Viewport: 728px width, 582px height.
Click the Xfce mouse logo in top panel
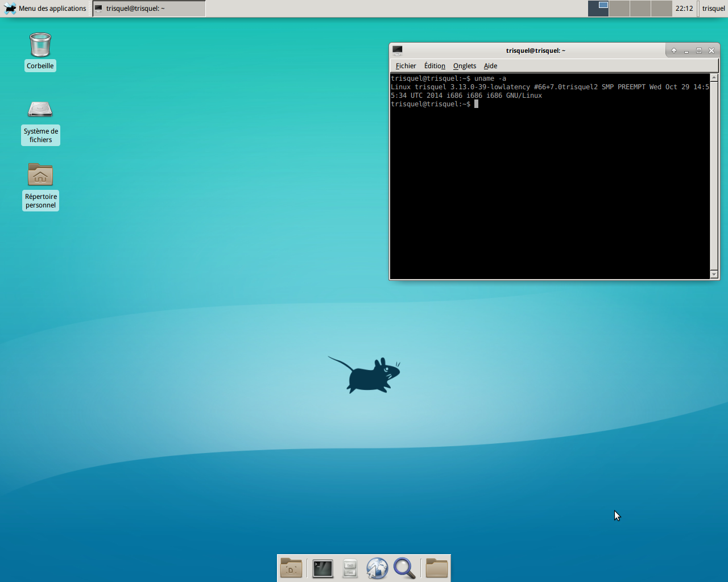pos(10,9)
